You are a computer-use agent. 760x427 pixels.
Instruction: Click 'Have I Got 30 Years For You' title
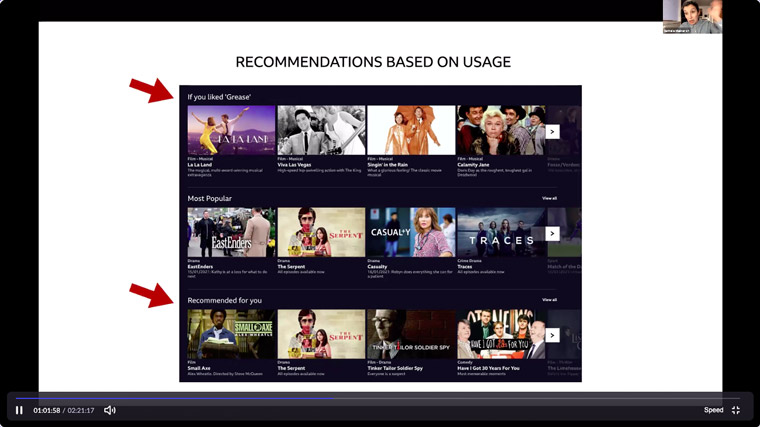point(489,368)
